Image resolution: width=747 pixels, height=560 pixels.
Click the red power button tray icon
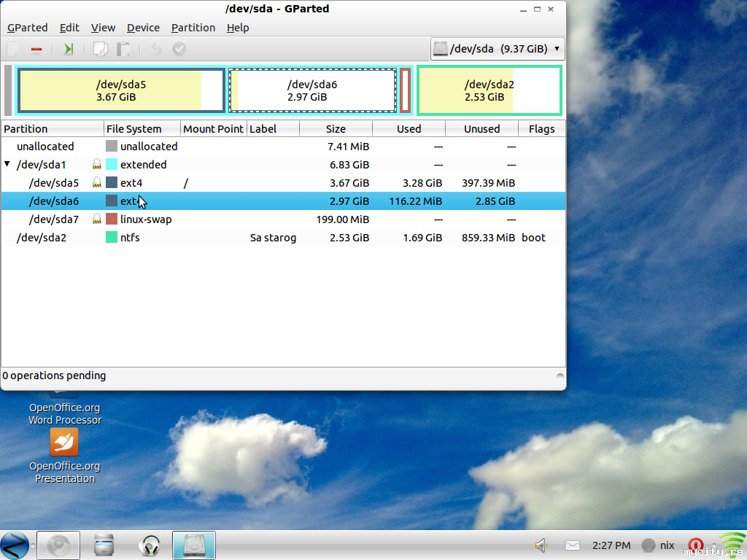pos(696,545)
